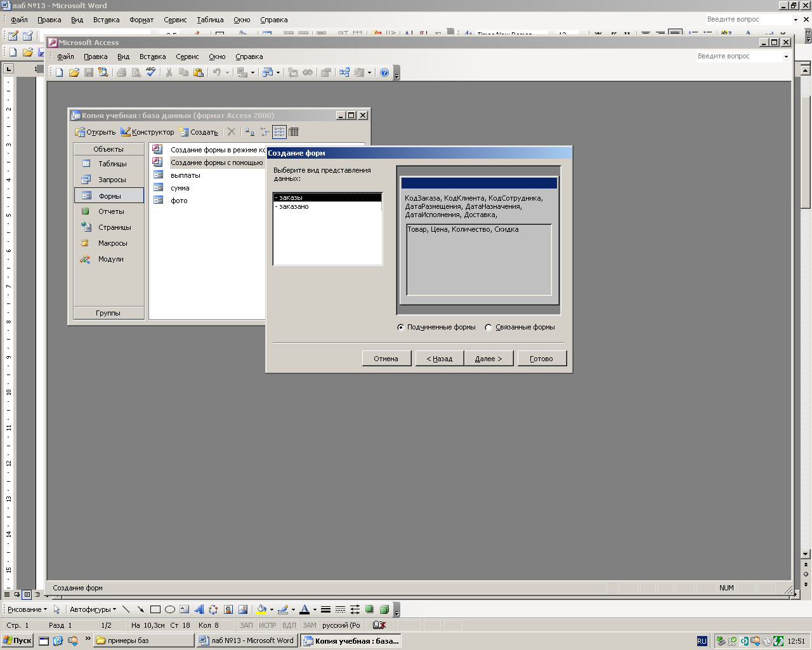812x650 pixels.
Task: Open OfficeLinks dropdown arrow in Access toolbar
Action: click(x=252, y=73)
